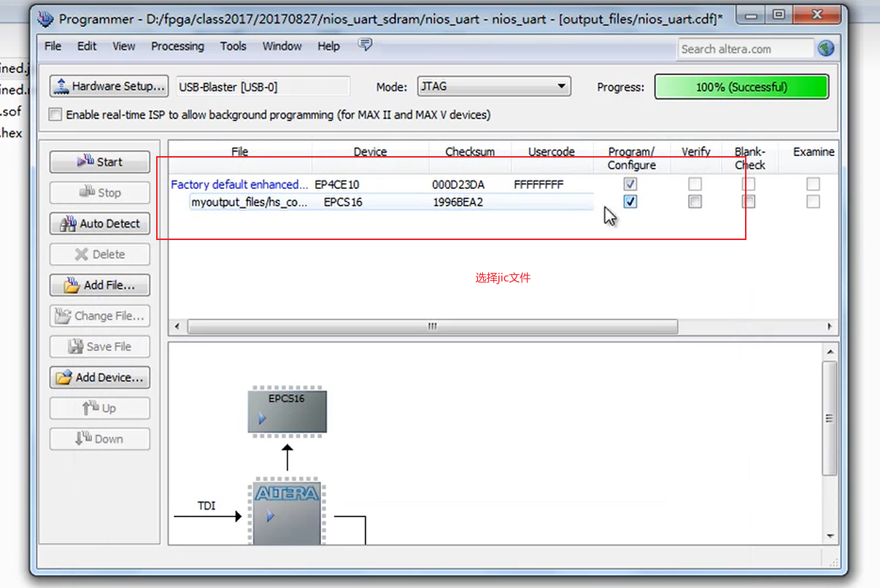This screenshot has width=880, height=588.
Task: Click the Verify column header
Action: click(696, 152)
